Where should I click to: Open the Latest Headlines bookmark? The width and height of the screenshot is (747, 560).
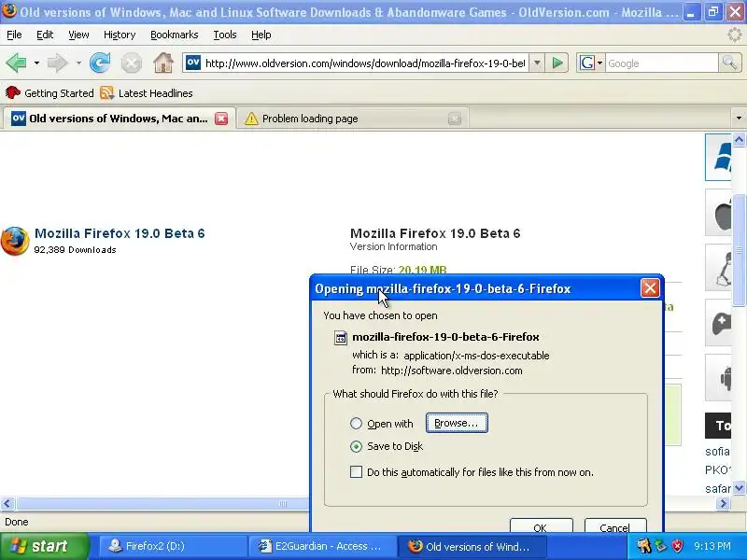[147, 92]
